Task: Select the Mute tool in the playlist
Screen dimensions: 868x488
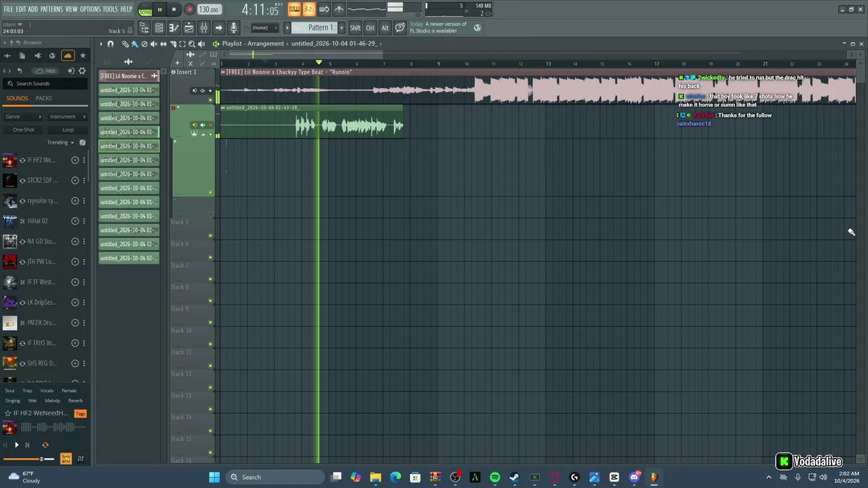Action: point(153,44)
